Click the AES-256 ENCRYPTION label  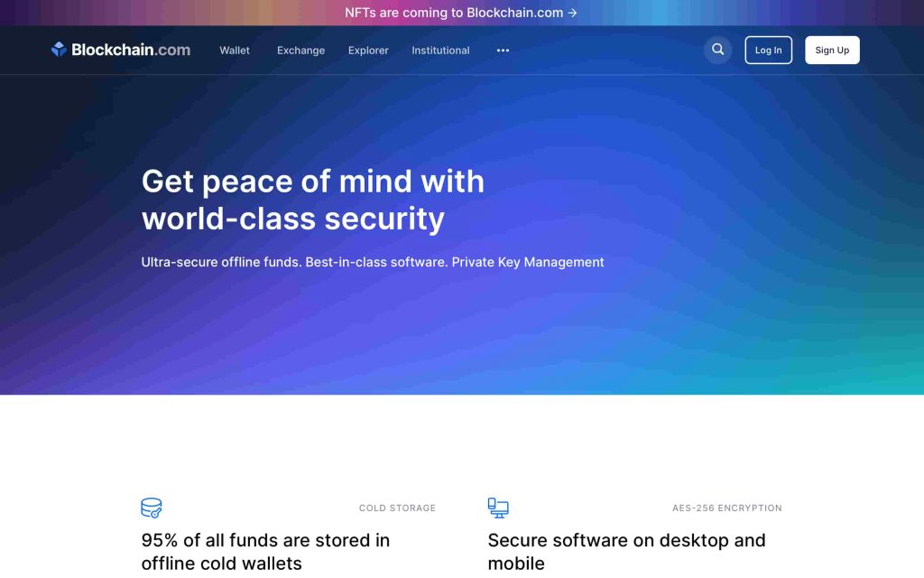(726, 508)
